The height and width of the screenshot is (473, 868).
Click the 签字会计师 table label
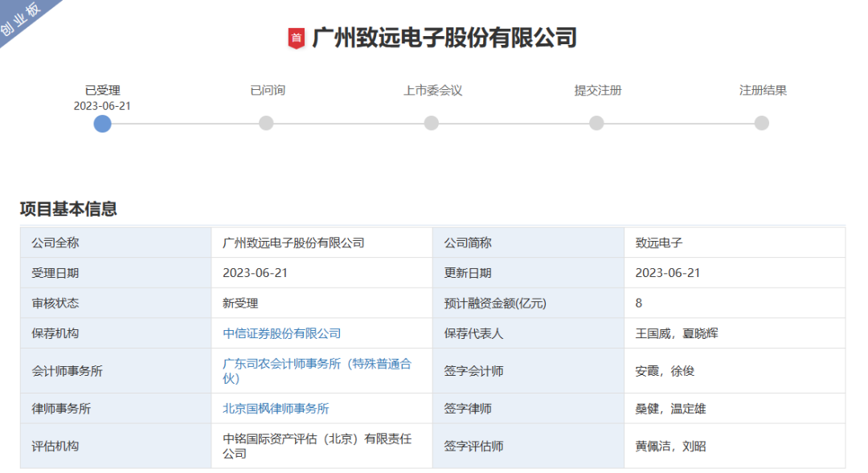coord(473,371)
